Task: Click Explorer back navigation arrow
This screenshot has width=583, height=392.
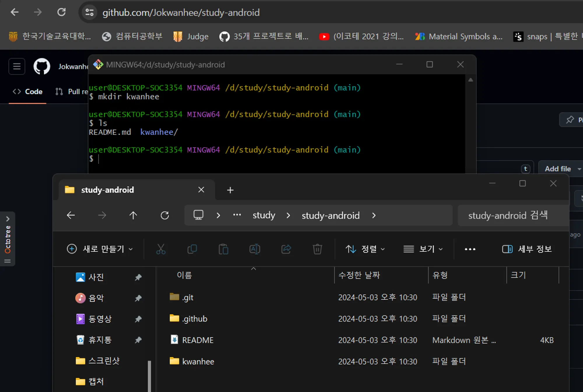Action: 71,215
